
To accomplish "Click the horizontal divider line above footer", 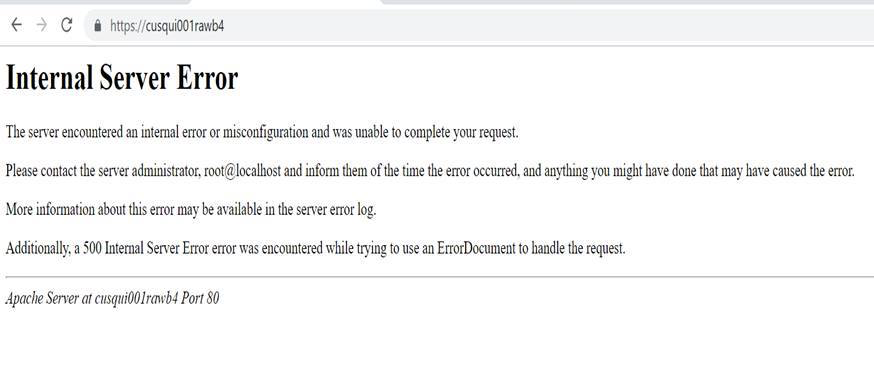I will (x=440, y=276).
